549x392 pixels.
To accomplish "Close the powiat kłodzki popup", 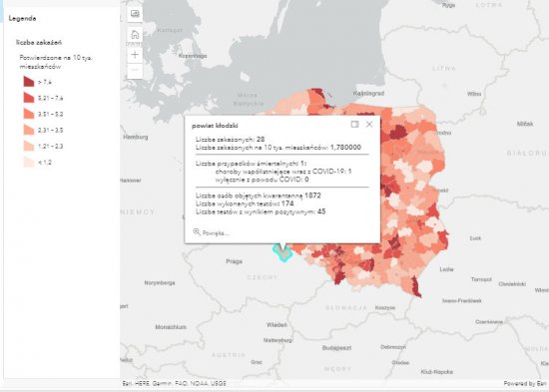I will (x=369, y=125).
